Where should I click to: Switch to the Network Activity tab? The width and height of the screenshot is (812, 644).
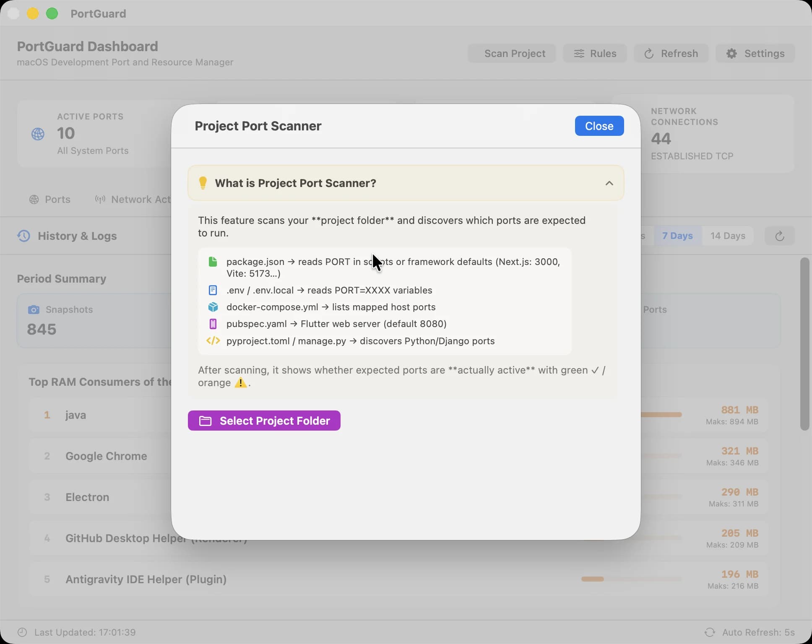click(133, 200)
